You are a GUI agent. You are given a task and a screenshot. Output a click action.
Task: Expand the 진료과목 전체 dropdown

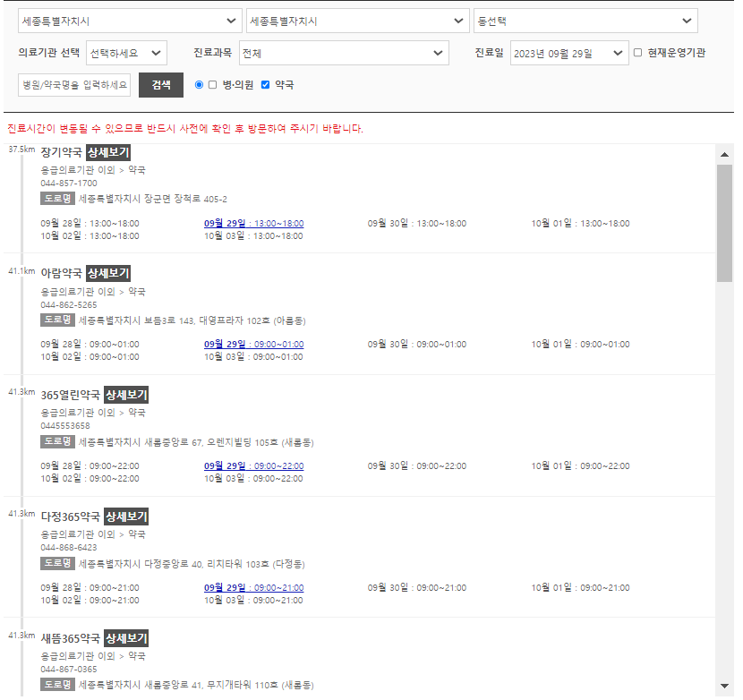(344, 53)
